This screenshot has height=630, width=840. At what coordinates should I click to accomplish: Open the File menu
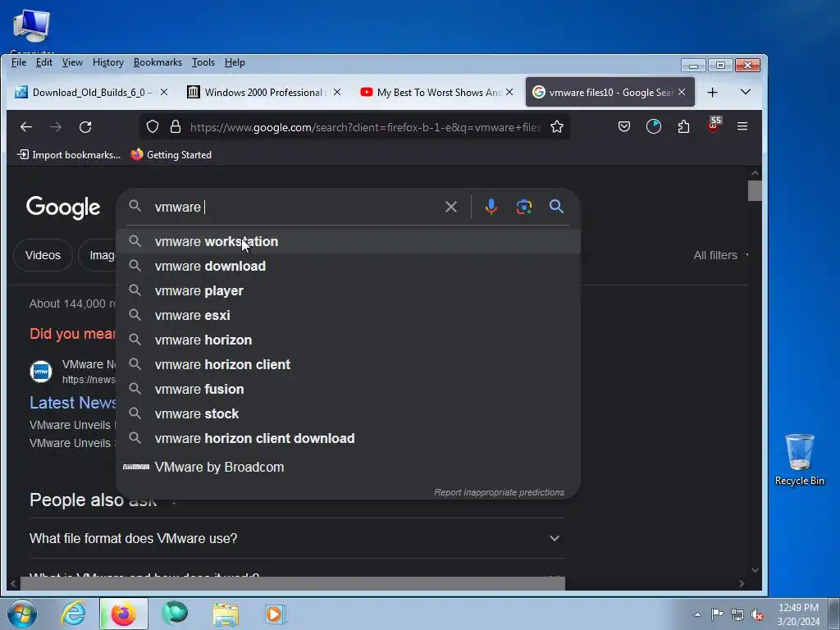click(19, 62)
